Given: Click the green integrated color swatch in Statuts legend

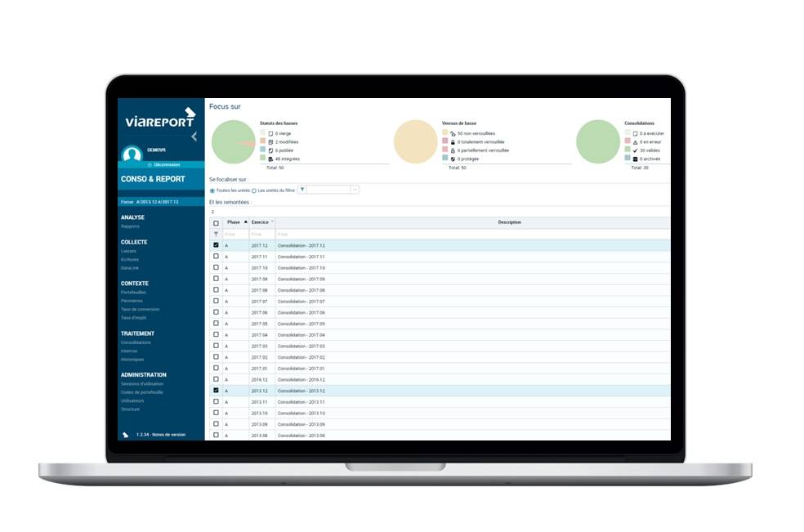Looking at the screenshot, I should tap(263, 159).
